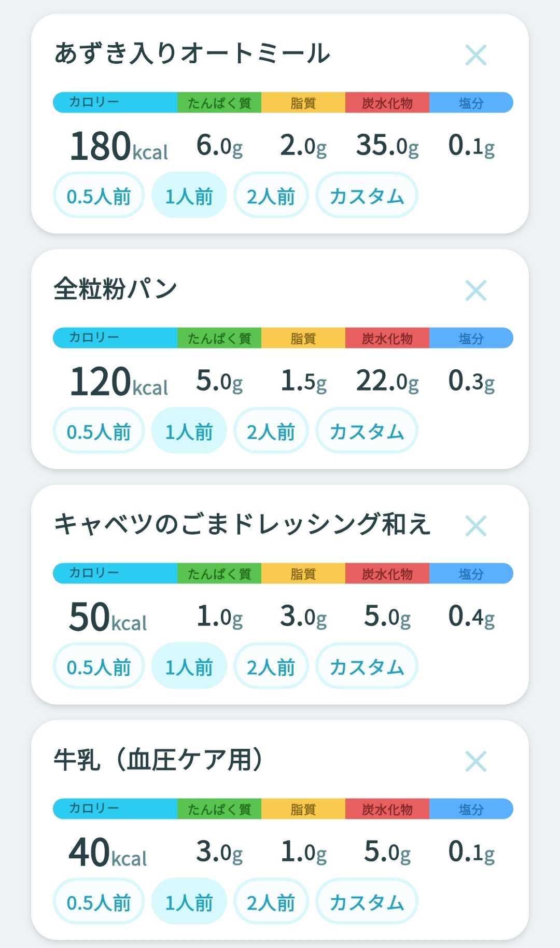This screenshot has height=948, width=560.
Task: Choose 2人前 for あずき入りオートミール
Action: pos(271,195)
